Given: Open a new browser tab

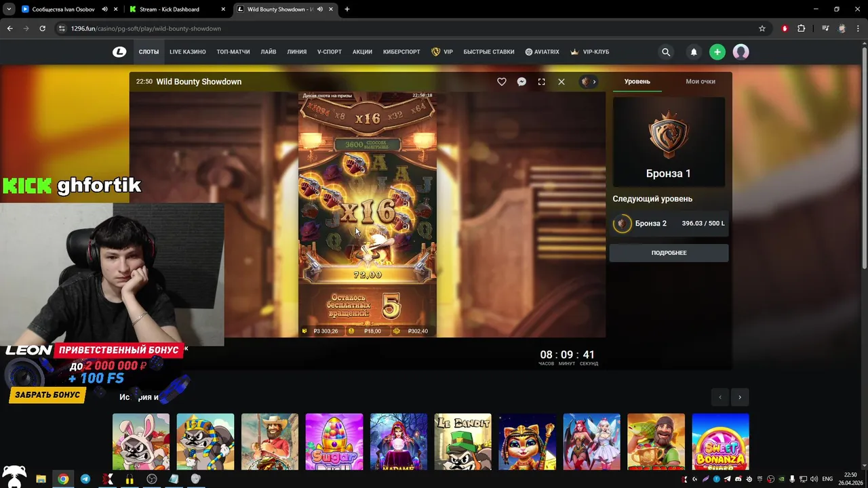Looking at the screenshot, I should [x=347, y=9].
